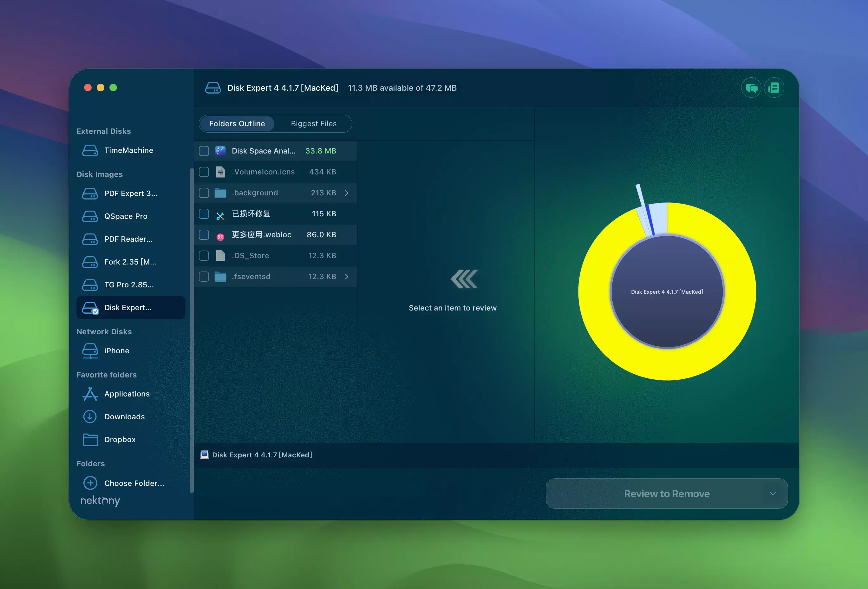Select QSpace Pro disk image
Screen dimensions: 868x589
point(126,216)
